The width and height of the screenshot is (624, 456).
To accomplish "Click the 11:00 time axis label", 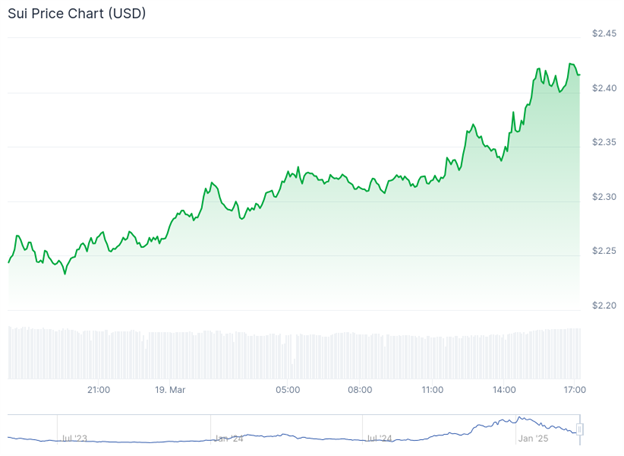I will 432,389.
